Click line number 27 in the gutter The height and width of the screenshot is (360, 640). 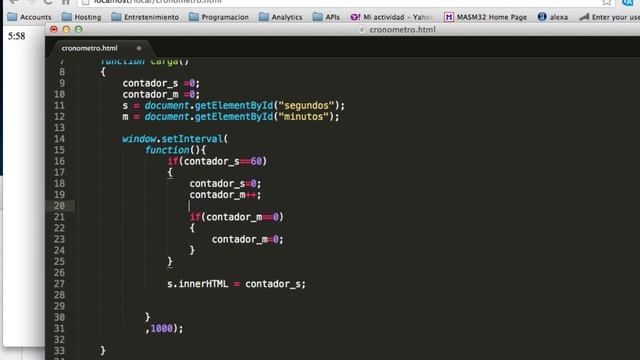pyautogui.click(x=59, y=284)
